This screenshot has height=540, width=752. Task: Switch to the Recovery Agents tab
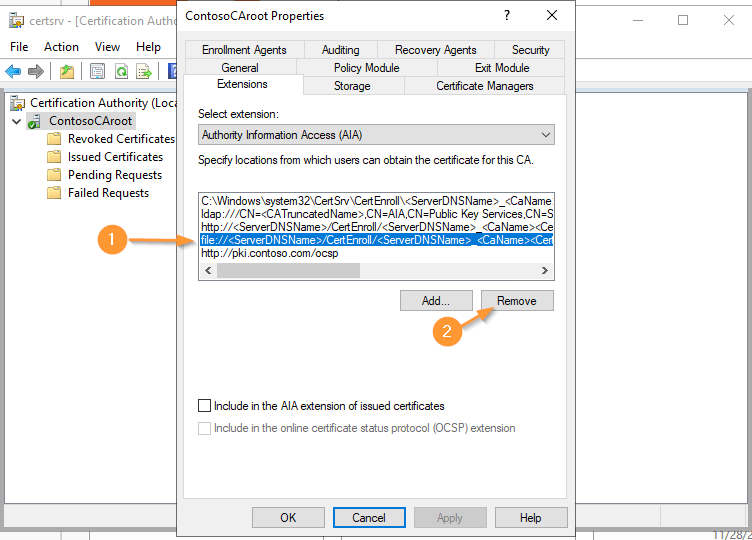435,50
